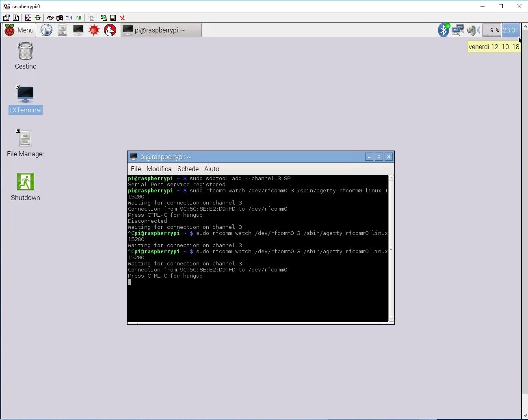The image size is (528, 420).
Task: Show connection info via VNC toolbar icon
Action: [15, 18]
